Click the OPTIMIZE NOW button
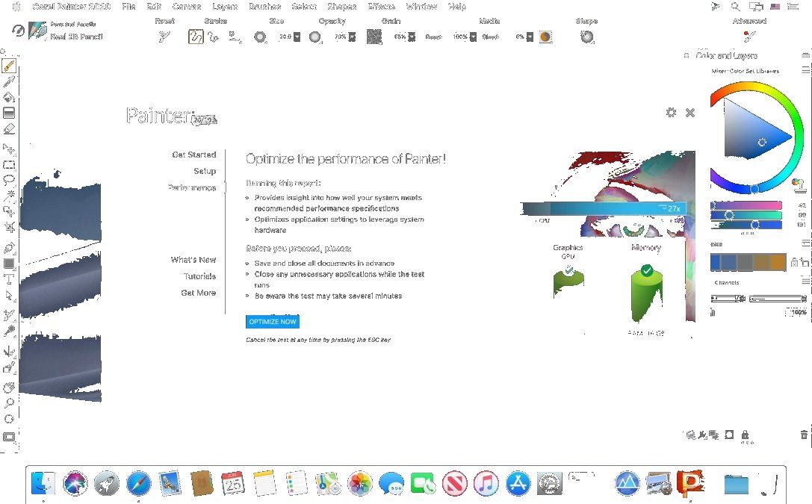Screen dimensions: 812x504 [273, 321]
